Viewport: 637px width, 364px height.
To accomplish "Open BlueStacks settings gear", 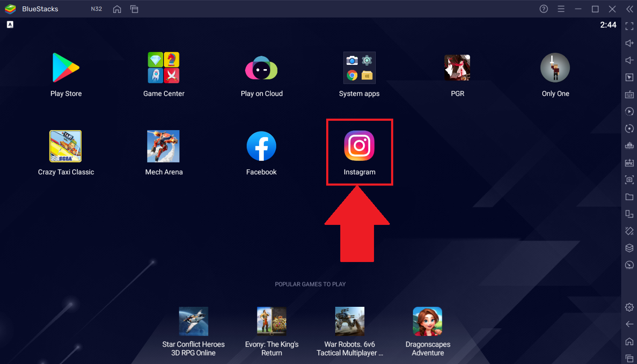I will pyautogui.click(x=629, y=307).
